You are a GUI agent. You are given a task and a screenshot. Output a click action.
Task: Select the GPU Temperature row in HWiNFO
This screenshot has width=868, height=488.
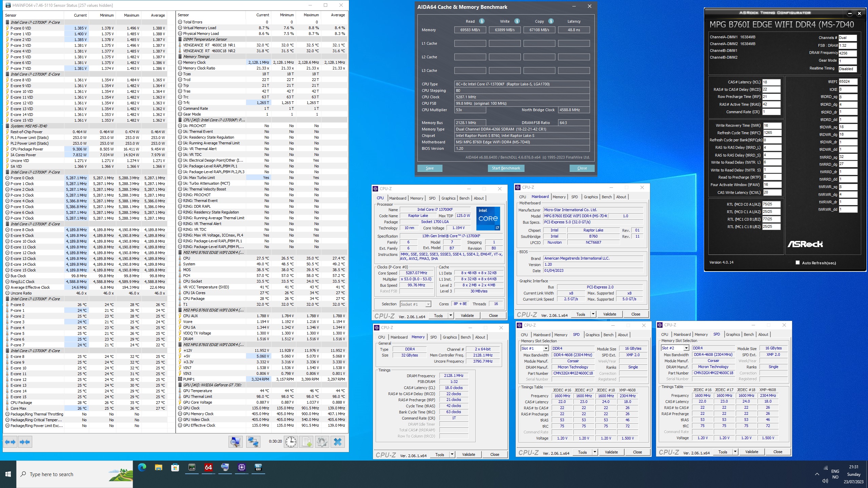[262, 391]
